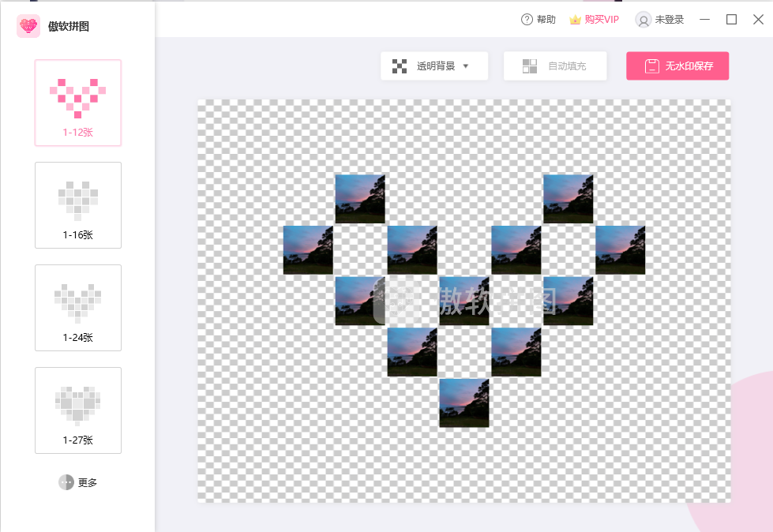
Task: Select the bottom tip photo of the heart
Action: point(464,403)
